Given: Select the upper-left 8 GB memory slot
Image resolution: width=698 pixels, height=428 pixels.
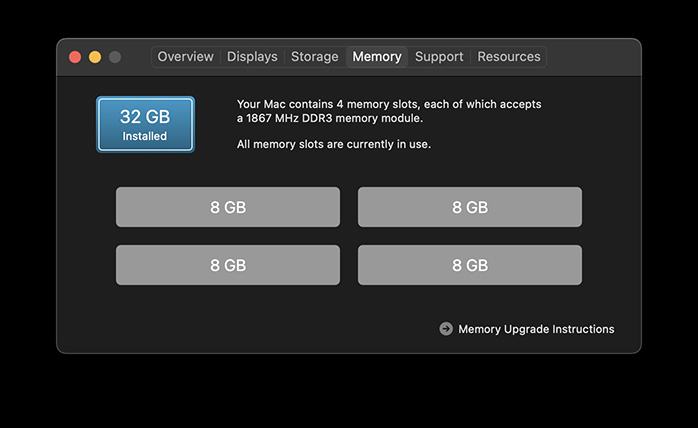Looking at the screenshot, I should [x=228, y=208].
